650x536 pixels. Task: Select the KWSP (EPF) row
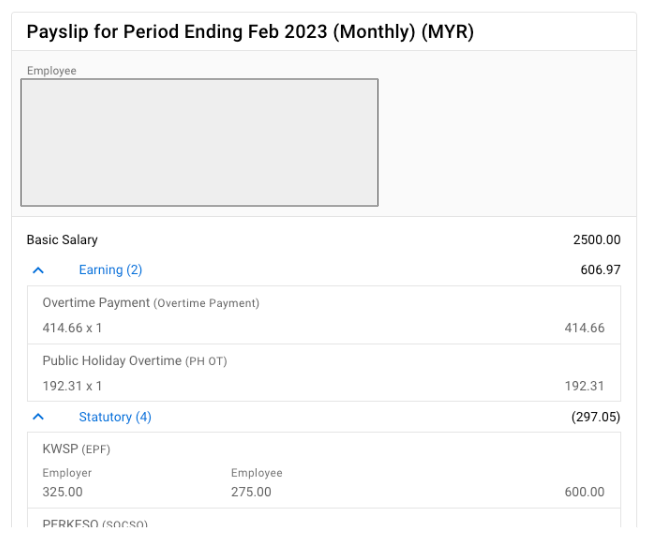coord(324,470)
